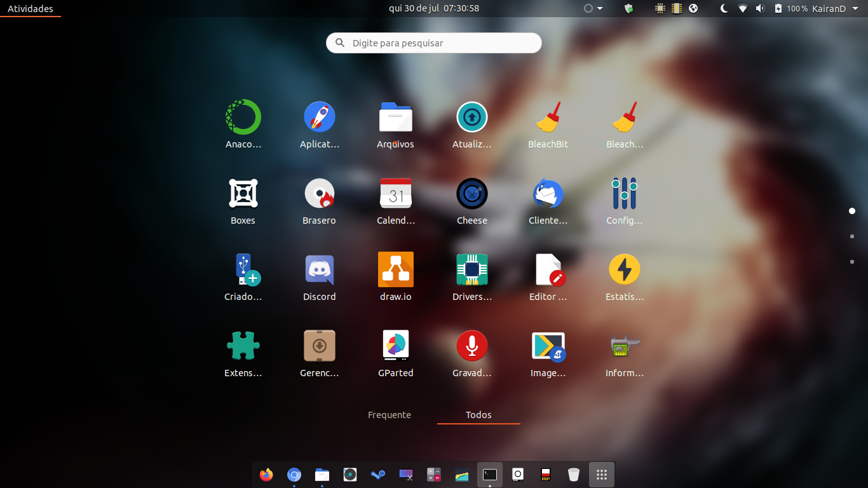
Task: Open Steam from the dock
Action: pyautogui.click(x=378, y=475)
